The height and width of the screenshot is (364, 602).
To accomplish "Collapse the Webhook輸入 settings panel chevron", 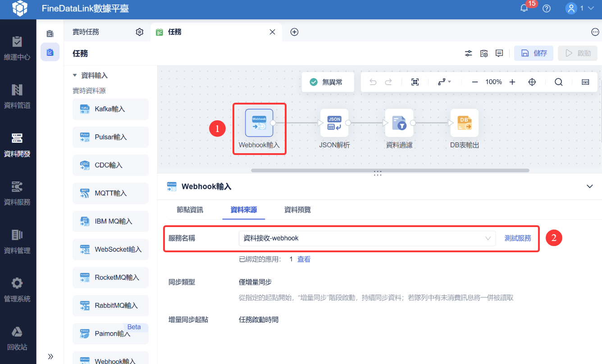I will [x=589, y=187].
